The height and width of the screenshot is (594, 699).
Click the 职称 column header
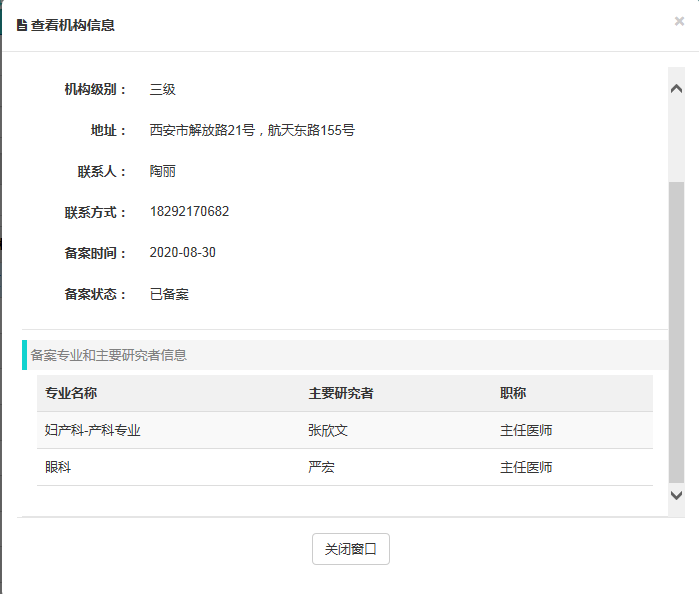(513, 394)
